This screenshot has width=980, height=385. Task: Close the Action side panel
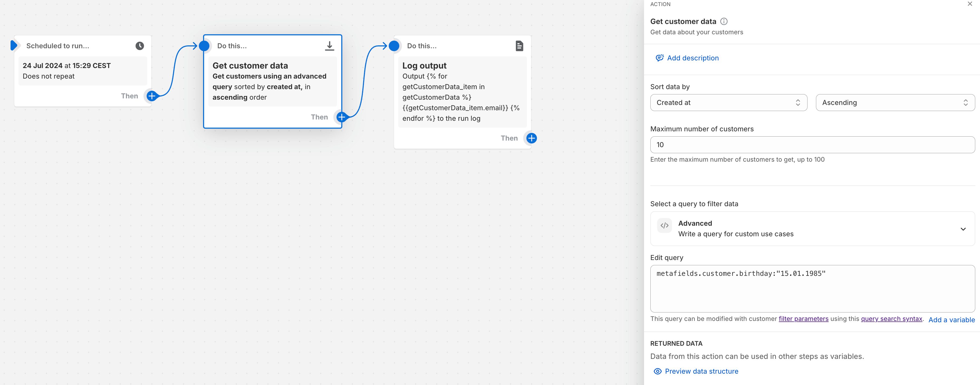click(x=969, y=4)
